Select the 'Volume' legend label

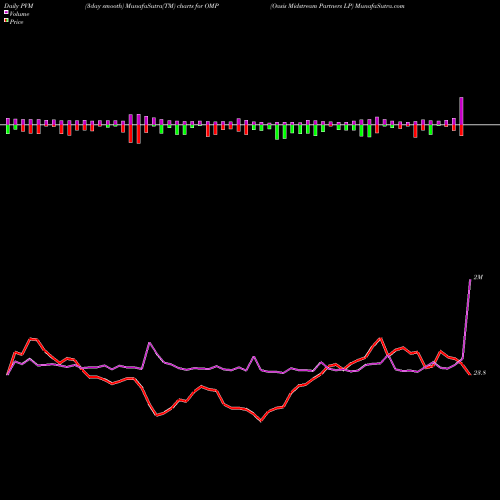pos(19,14)
